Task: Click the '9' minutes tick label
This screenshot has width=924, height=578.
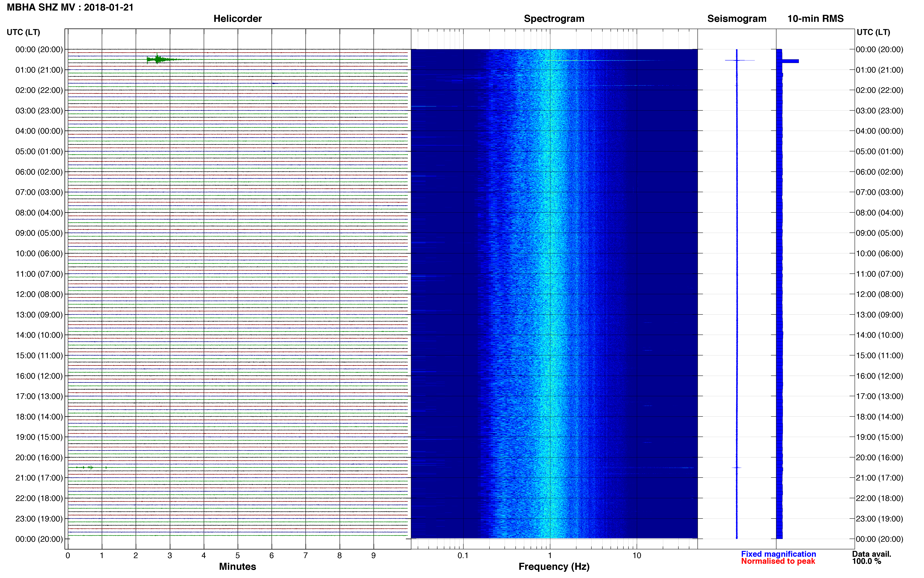Action: point(373,555)
